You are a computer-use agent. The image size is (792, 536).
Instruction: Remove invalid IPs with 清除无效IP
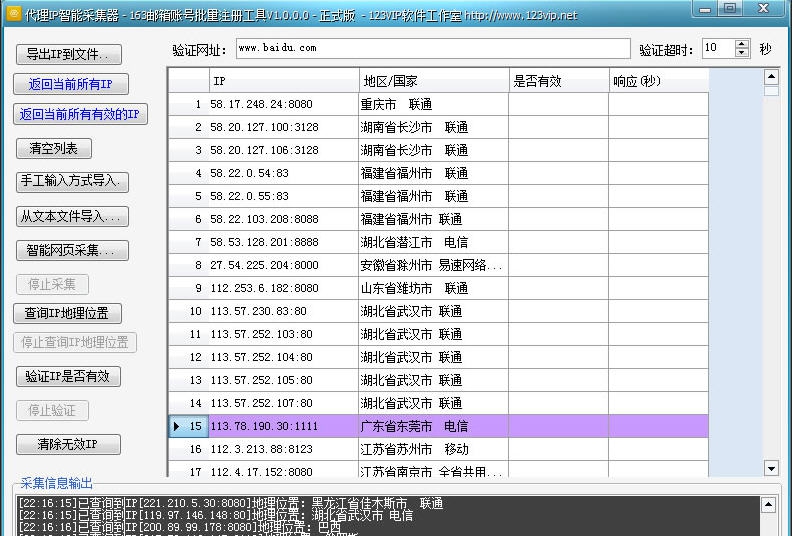point(67,444)
